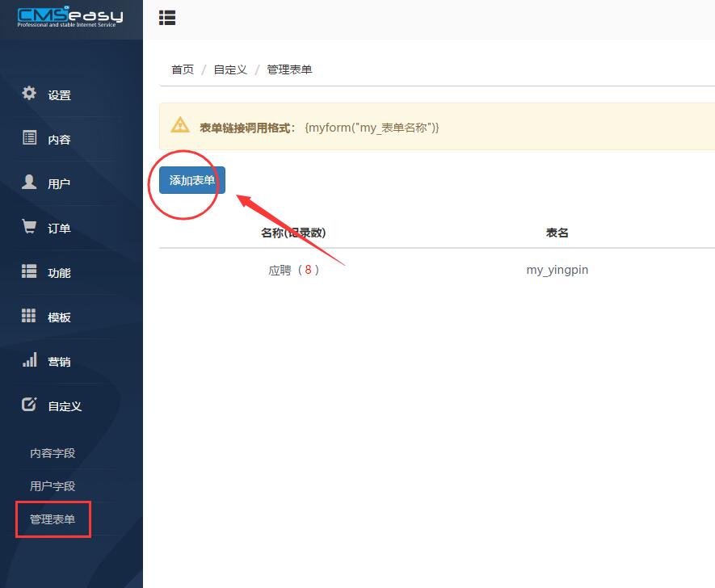Click the CMSEasy logo

click(x=70, y=16)
